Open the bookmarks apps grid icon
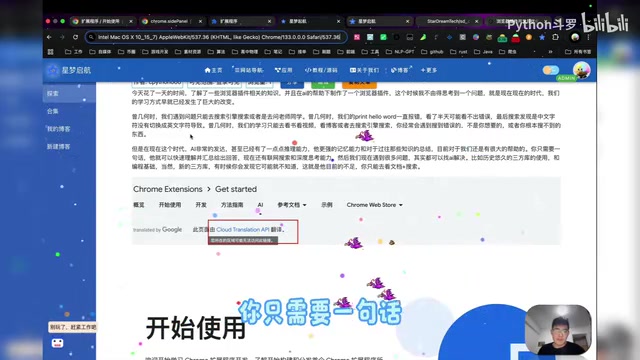 (51, 52)
